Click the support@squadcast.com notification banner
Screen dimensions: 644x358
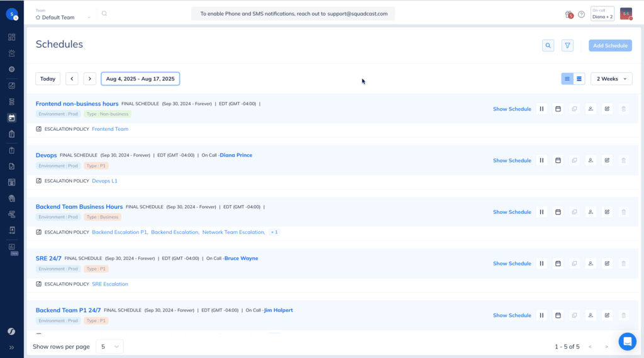pos(293,14)
